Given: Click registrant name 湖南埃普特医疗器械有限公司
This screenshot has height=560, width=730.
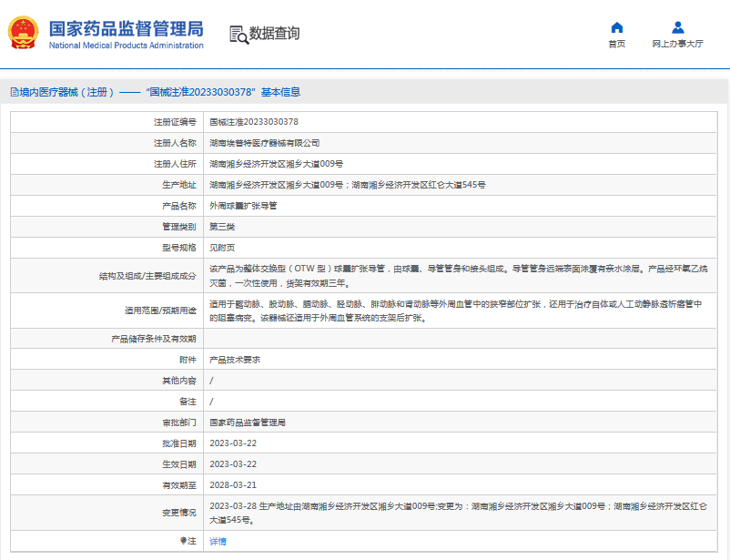Looking at the screenshot, I should [x=265, y=143].
